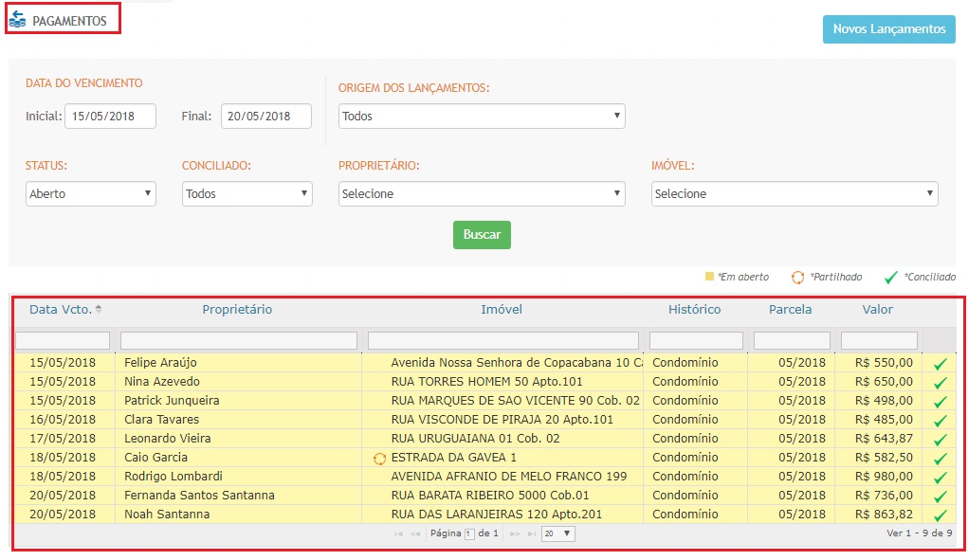Expand the Imóvel selection dropdown
Screen dimensions: 968x560
click(x=794, y=193)
